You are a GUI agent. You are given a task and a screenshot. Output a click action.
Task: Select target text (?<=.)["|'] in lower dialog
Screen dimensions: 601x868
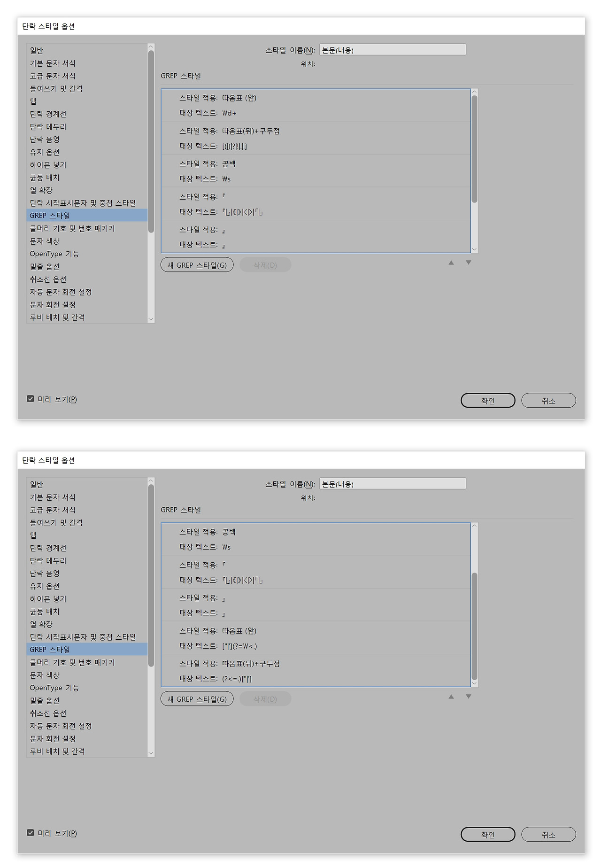pos(237,679)
